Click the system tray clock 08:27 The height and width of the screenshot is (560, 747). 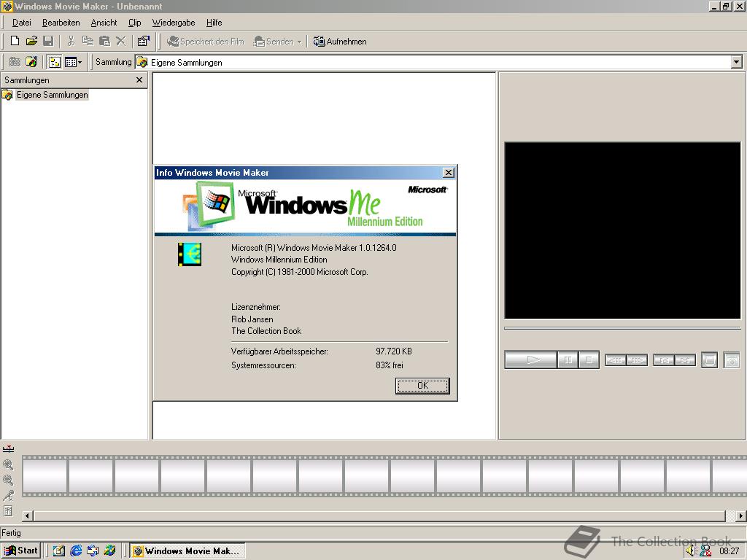(x=729, y=551)
